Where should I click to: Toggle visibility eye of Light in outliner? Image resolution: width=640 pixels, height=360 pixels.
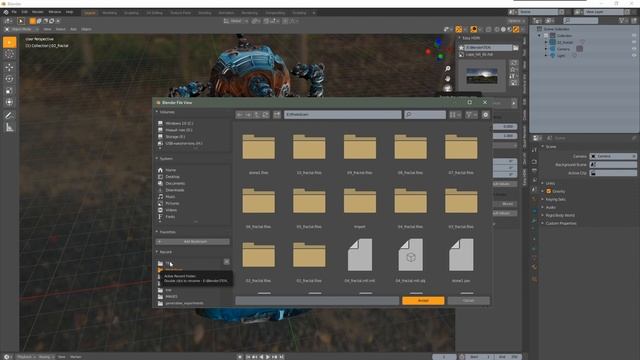click(634, 56)
